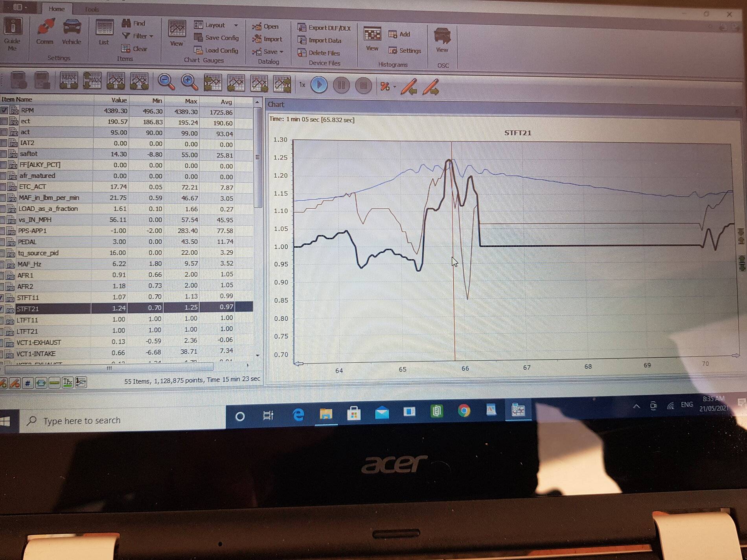The width and height of the screenshot is (747, 560).
Task: Click the zoom out magnifier icon
Action: point(166,82)
